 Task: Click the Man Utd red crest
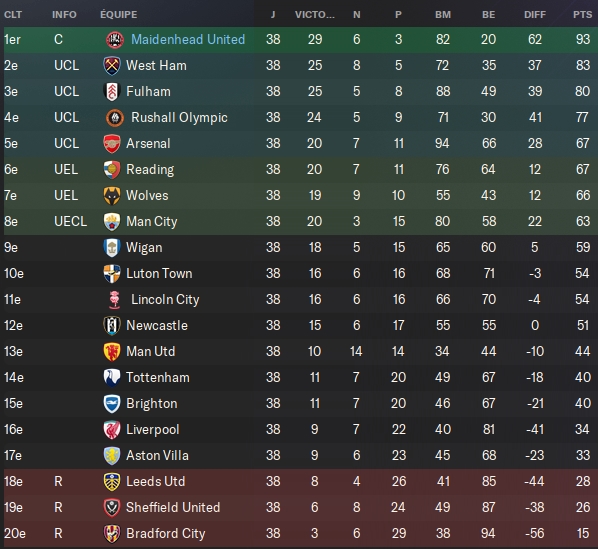(112, 352)
